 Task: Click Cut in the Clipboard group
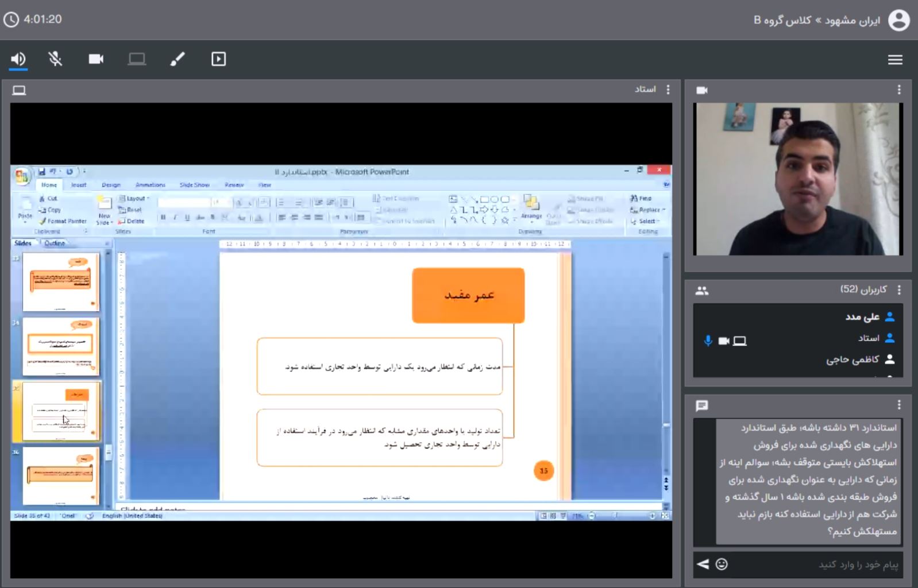coord(48,198)
